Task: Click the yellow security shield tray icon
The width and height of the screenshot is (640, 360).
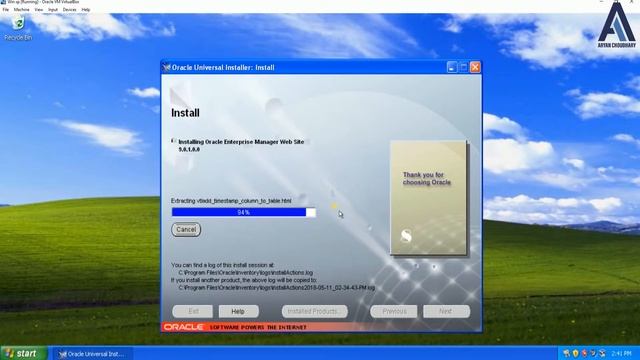Action: point(575,353)
